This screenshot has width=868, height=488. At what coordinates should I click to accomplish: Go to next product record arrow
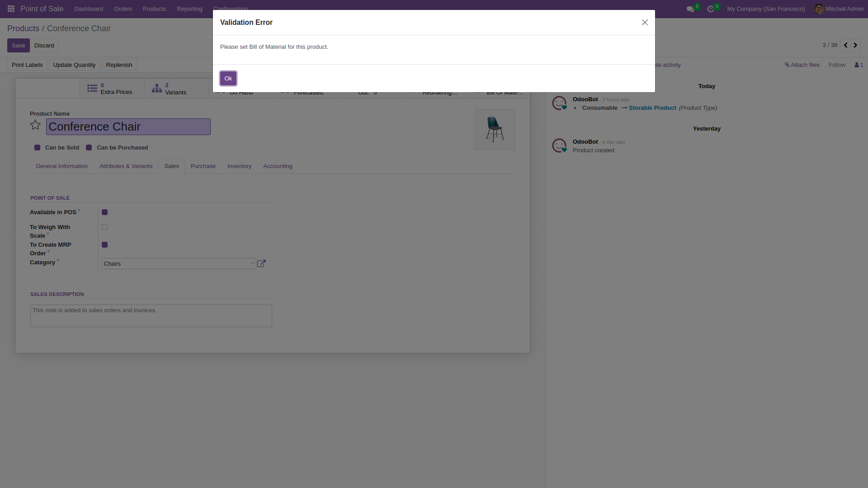(855, 45)
